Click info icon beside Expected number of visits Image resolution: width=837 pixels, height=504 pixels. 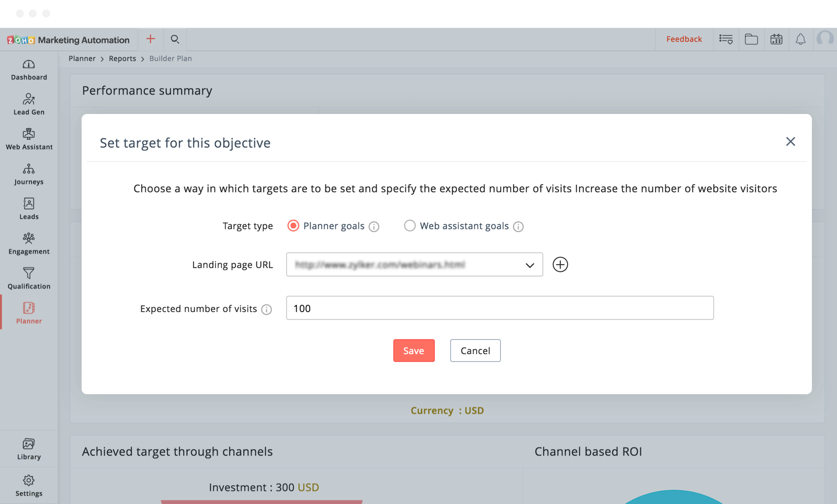coord(267,310)
